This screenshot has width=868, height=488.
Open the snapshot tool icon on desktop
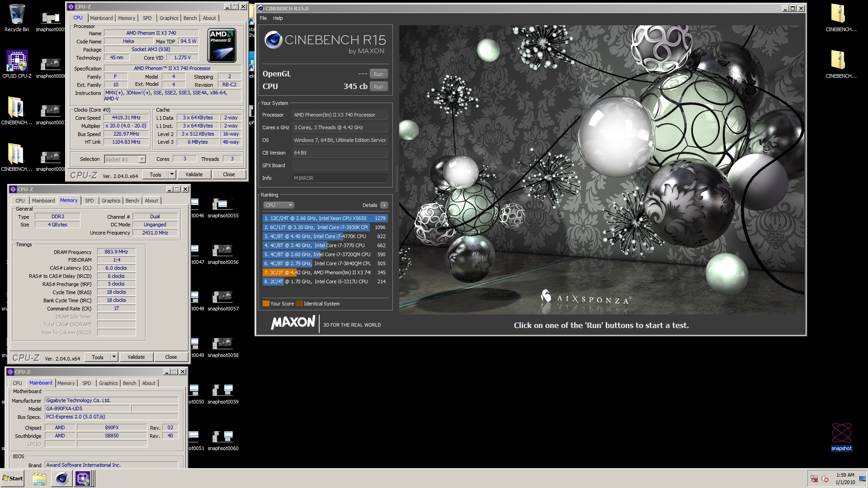coord(841,437)
